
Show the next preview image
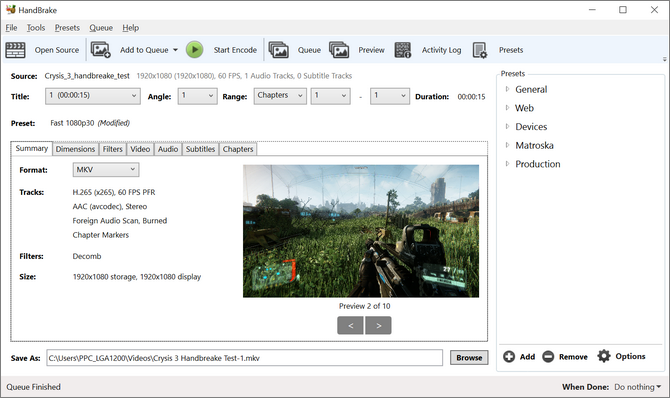click(x=378, y=325)
